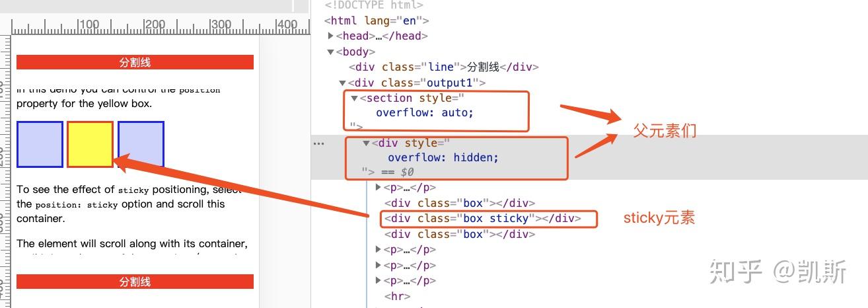This screenshot has height=308, width=868.
Task: Click the text 'property for the yellow box.'
Action: [x=85, y=104]
